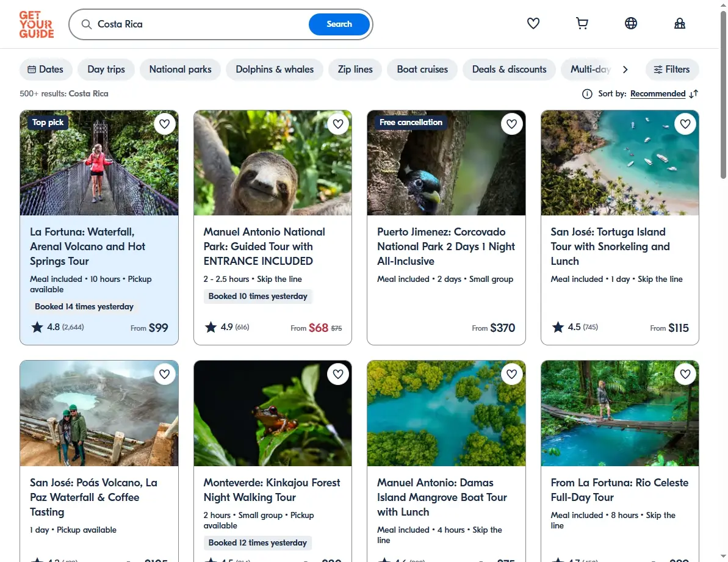Open the shopping cart icon
The height and width of the screenshot is (562, 728).
pos(582,23)
